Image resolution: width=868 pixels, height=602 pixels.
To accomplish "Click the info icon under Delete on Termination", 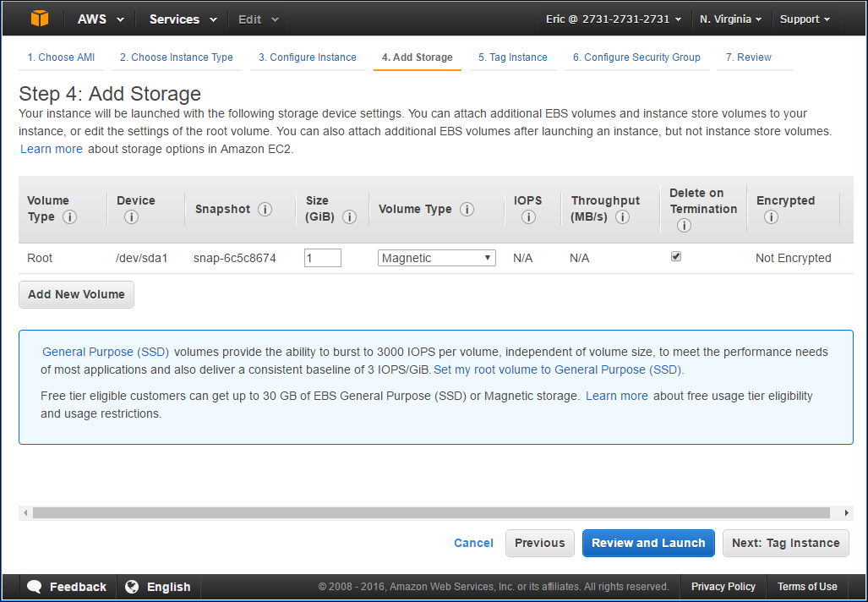I will 684,226.
